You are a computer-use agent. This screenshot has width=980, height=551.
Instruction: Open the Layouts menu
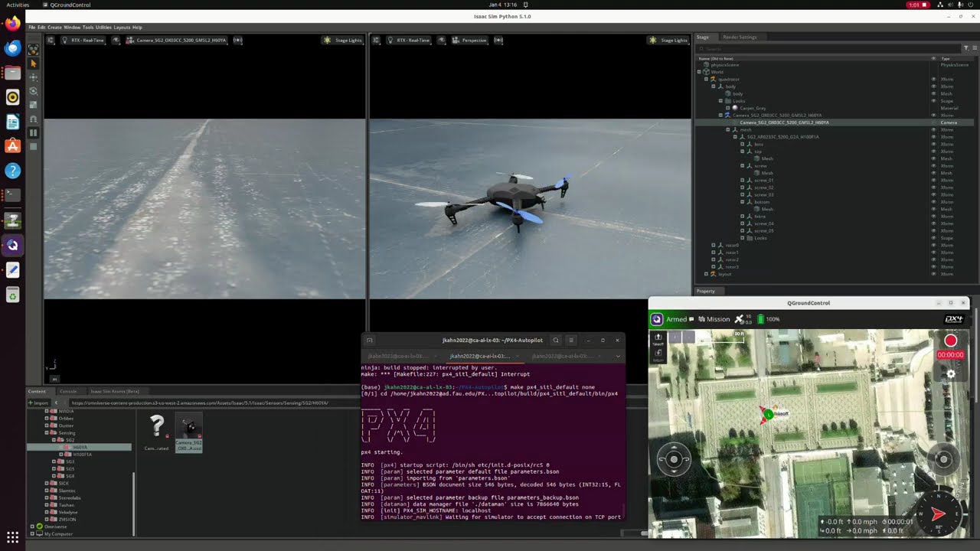tap(122, 28)
